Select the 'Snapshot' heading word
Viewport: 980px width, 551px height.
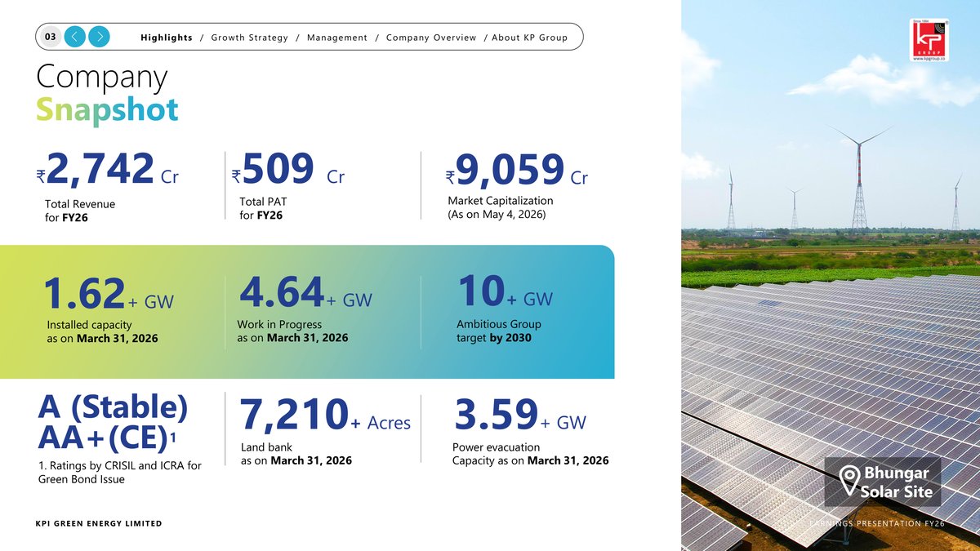(107, 109)
